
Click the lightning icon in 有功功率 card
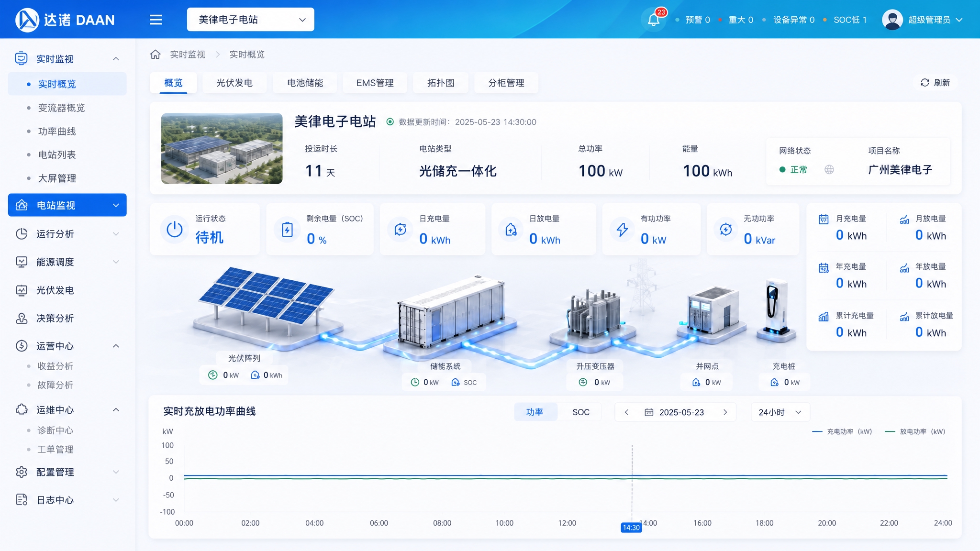click(622, 230)
